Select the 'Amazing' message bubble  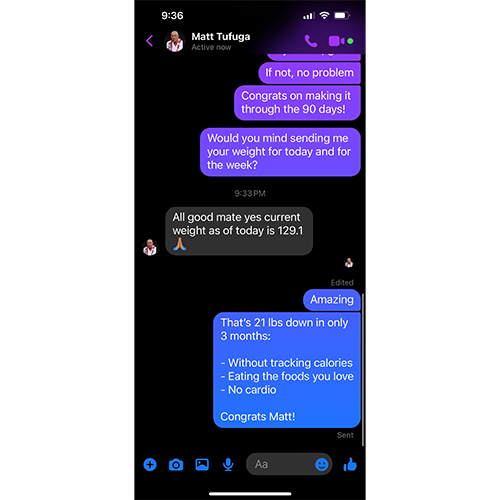[332, 300]
